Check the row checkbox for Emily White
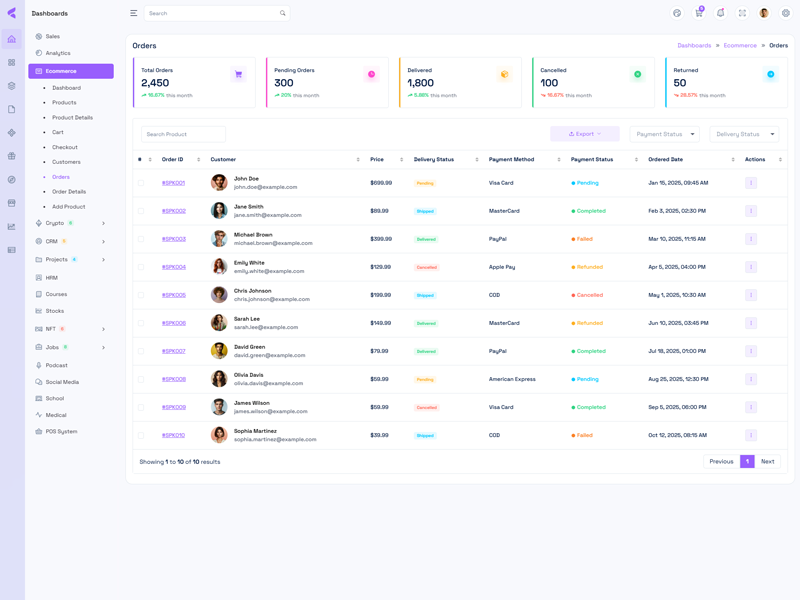Screen dimensions: 800x600 click(x=141, y=267)
